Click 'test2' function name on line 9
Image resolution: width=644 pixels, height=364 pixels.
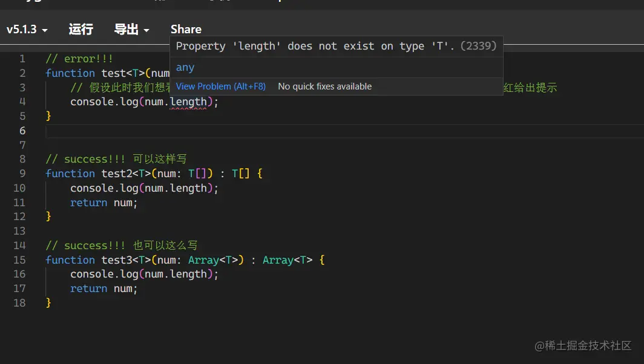pos(117,174)
